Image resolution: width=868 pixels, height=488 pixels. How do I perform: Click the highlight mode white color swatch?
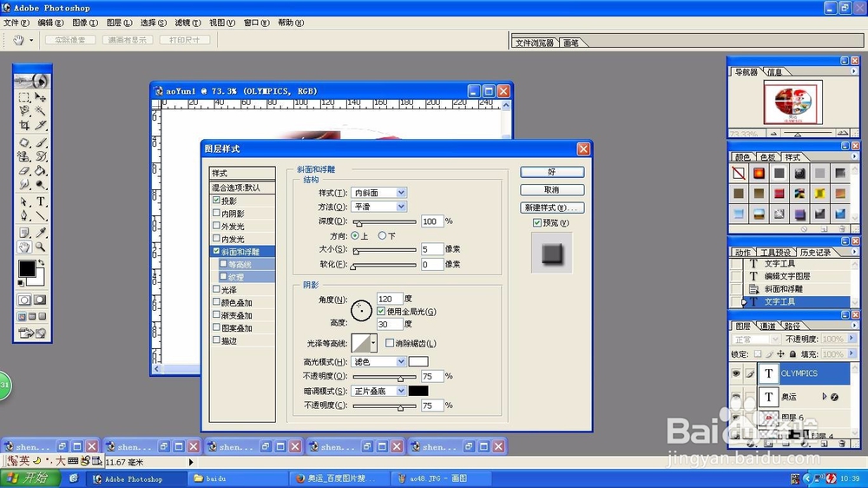point(418,362)
